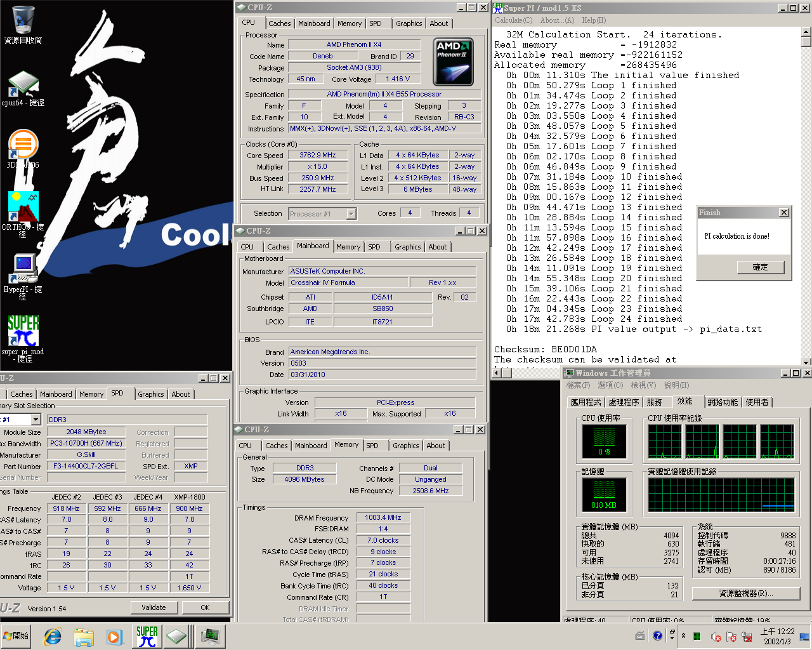Click the physical memory usage history graph
The height and width of the screenshot is (650, 812).
click(721, 494)
